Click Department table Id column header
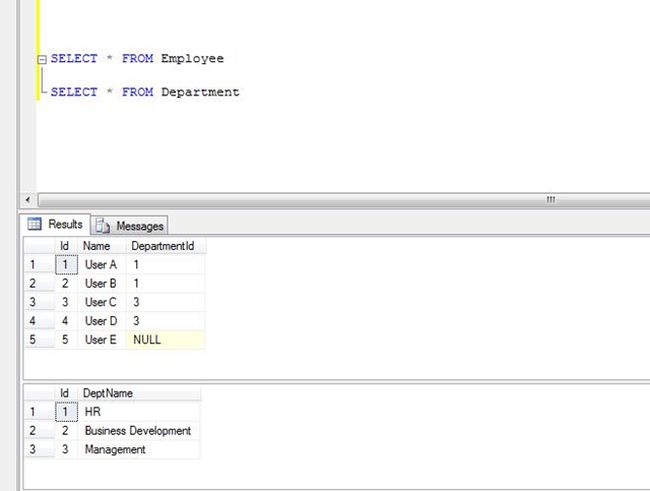This screenshot has height=491, width=650. (66, 393)
